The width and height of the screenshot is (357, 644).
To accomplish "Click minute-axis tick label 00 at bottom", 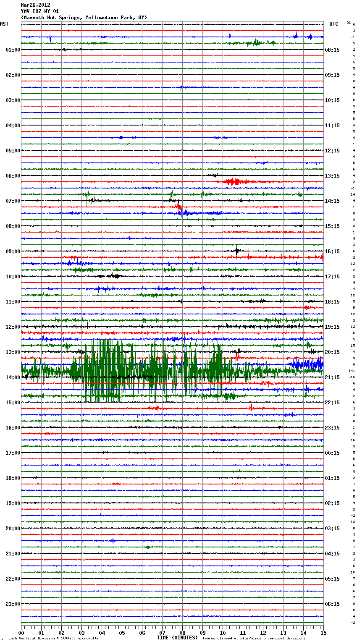I will point(21,633).
